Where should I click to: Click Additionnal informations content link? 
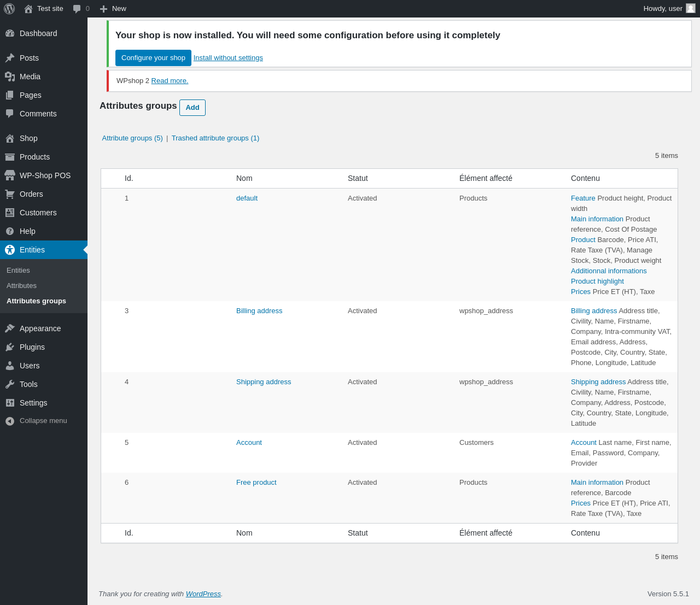pos(609,271)
